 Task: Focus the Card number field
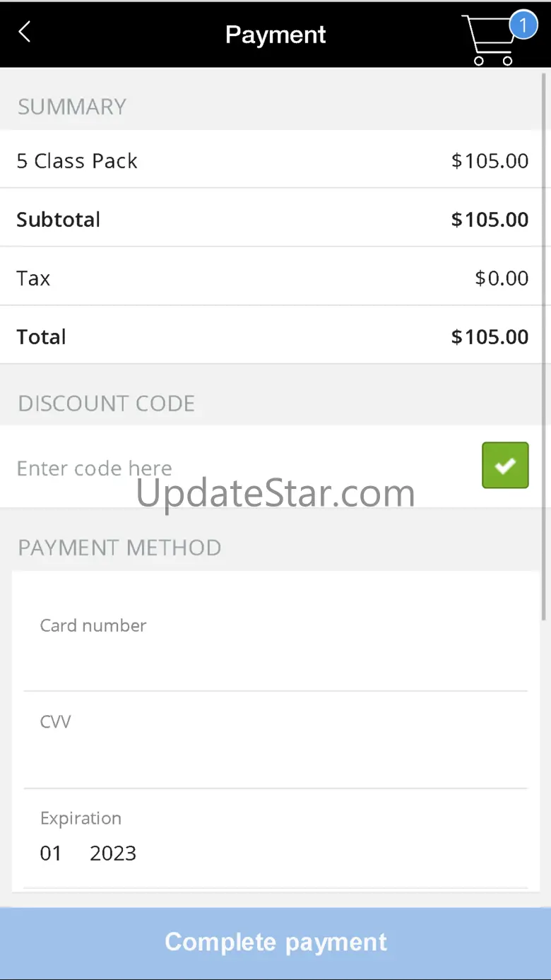[275, 657]
